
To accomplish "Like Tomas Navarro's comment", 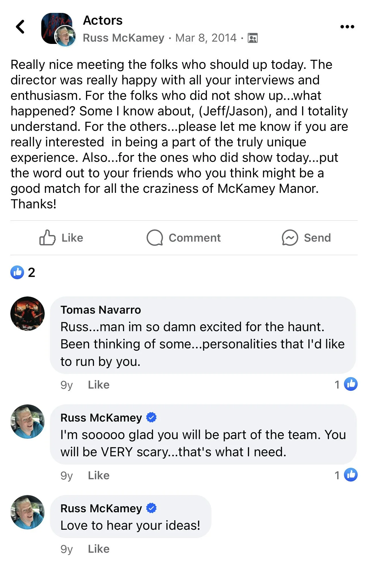I will 99,385.
